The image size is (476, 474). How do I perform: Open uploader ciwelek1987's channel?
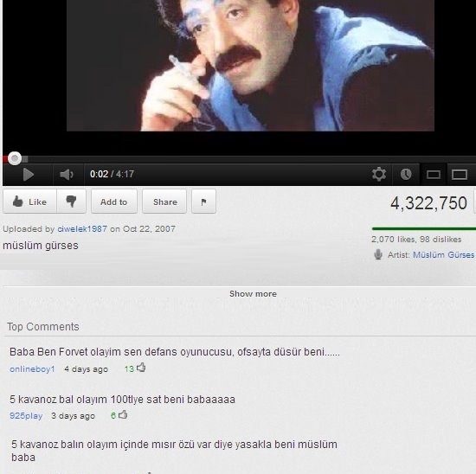click(x=82, y=229)
